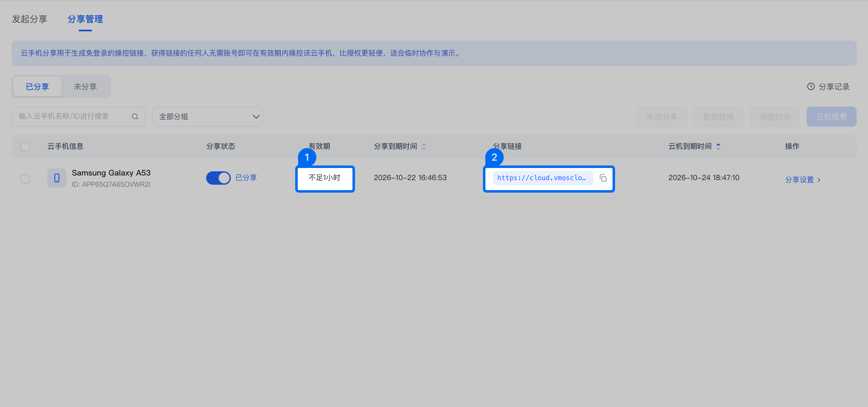Image resolution: width=868 pixels, height=407 pixels.
Task: Click the 云机续费 button
Action: tap(831, 117)
